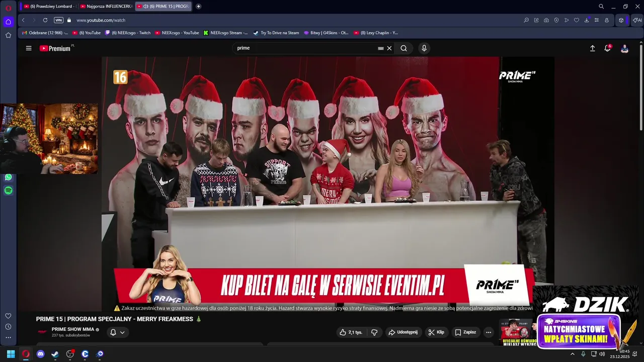Run search with YouTube magnifier button
This screenshot has height=362, width=644.
404,48
